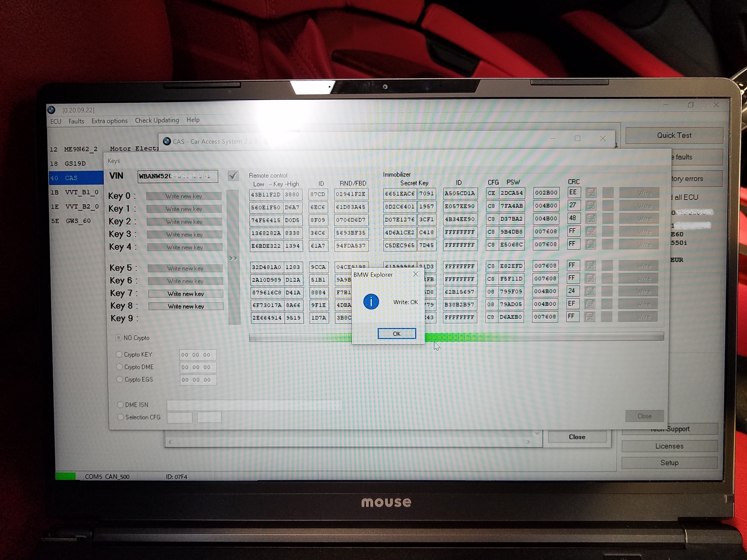Click the Quick Test button
Viewport: 747px width, 560px height.
674,135
